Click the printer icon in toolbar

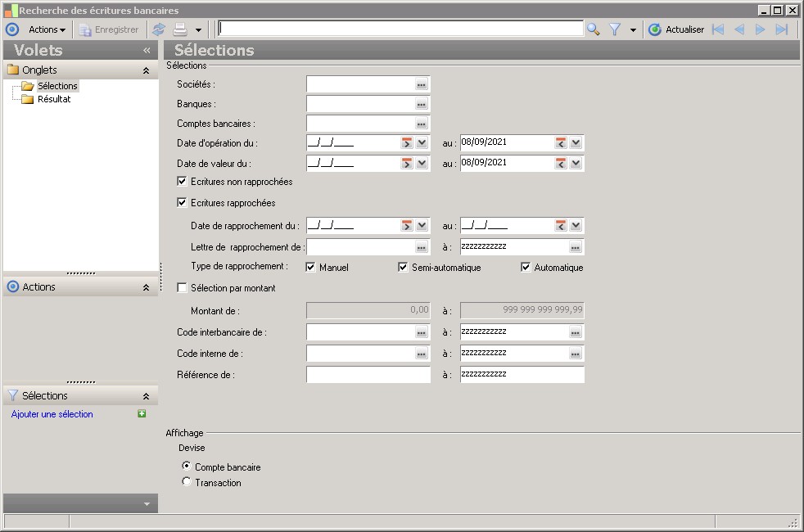click(179, 29)
